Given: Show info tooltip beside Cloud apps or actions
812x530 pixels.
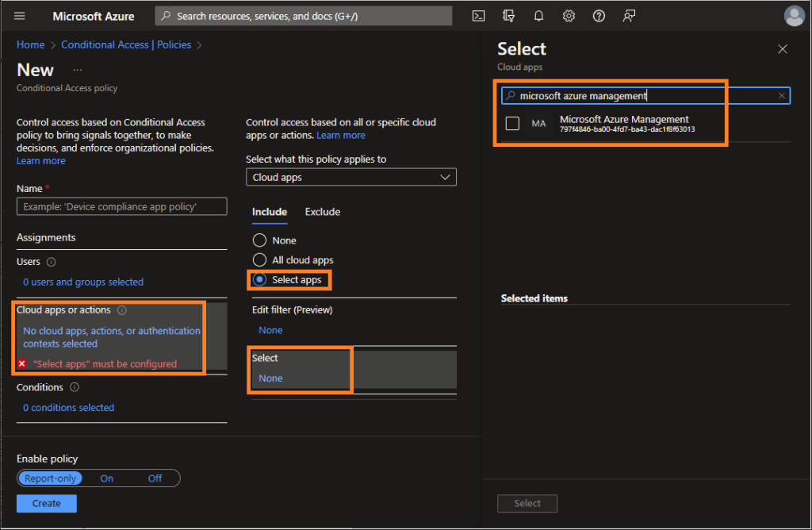Looking at the screenshot, I should coord(121,310).
